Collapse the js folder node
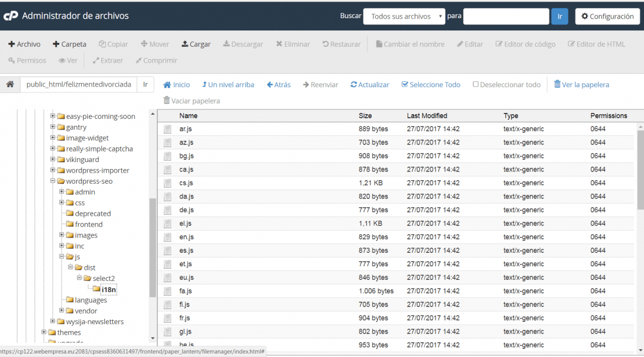The image size is (644, 357). (x=61, y=256)
